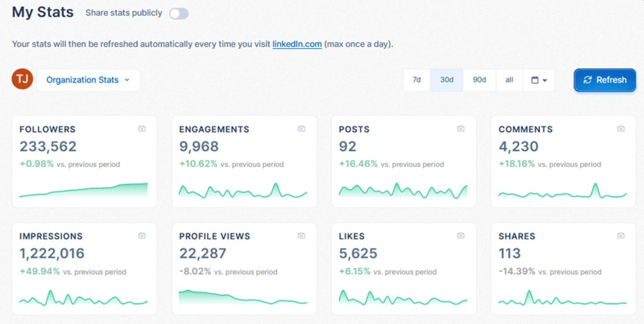Screen dimensions: 644x324
Task: Switch to the 90d time range
Action: 479,80
